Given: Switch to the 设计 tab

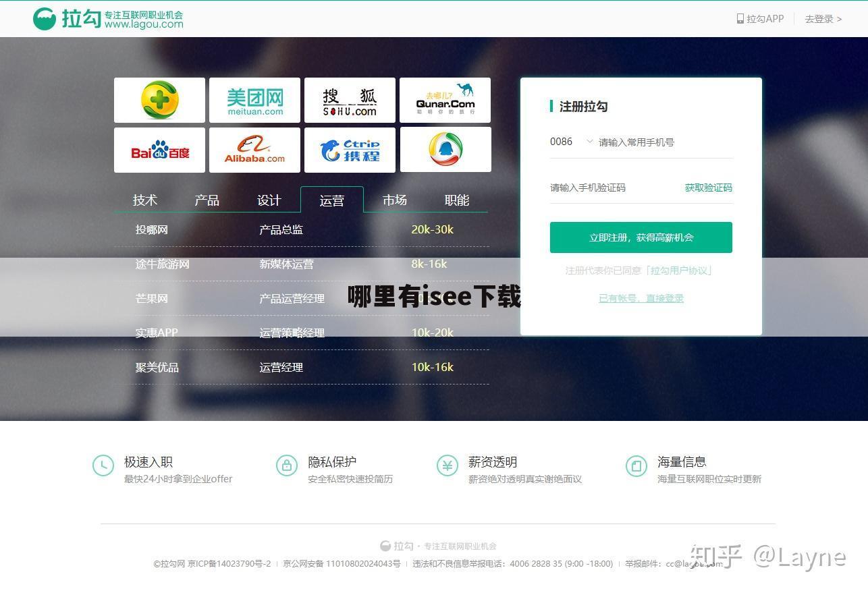Looking at the screenshot, I should click(x=269, y=200).
